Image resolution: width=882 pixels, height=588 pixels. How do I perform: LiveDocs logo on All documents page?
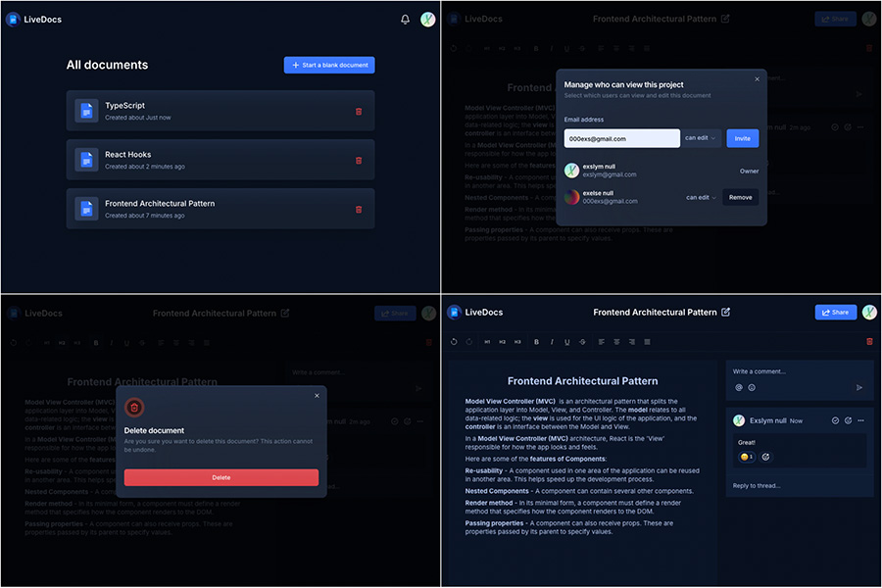point(34,20)
